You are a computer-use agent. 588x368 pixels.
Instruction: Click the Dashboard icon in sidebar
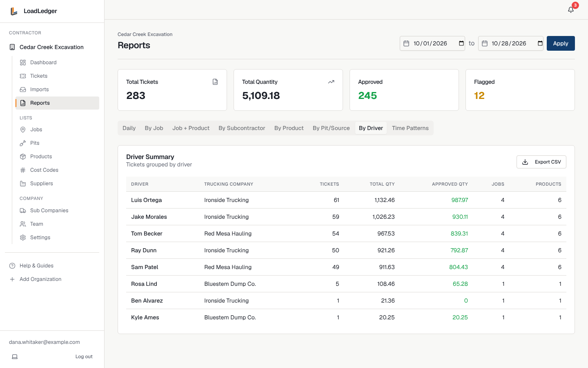(23, 63)
